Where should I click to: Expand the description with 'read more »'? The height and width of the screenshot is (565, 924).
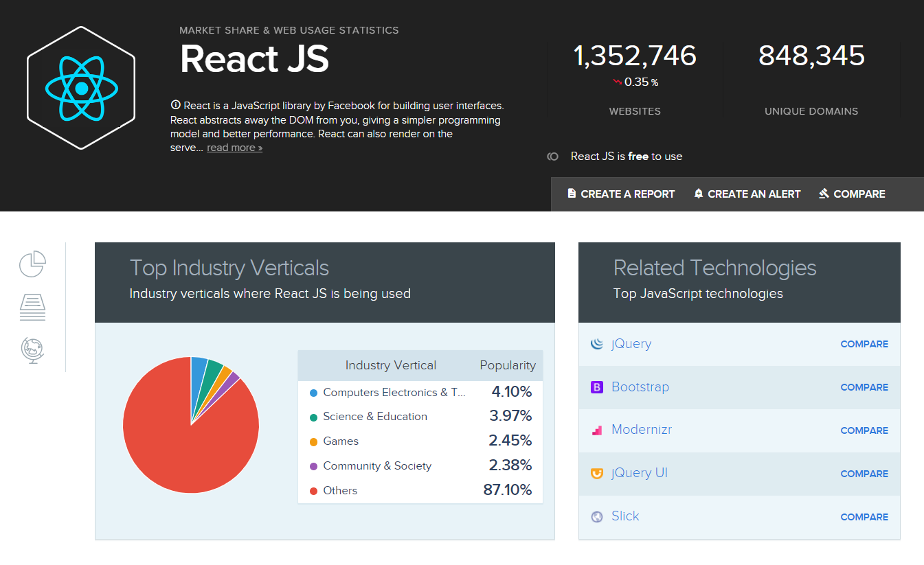[x=234, y=147]
